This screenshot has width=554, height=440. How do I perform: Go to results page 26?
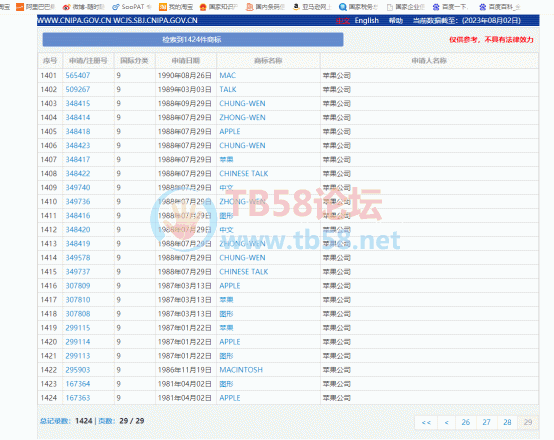click(x=466, y=422)
